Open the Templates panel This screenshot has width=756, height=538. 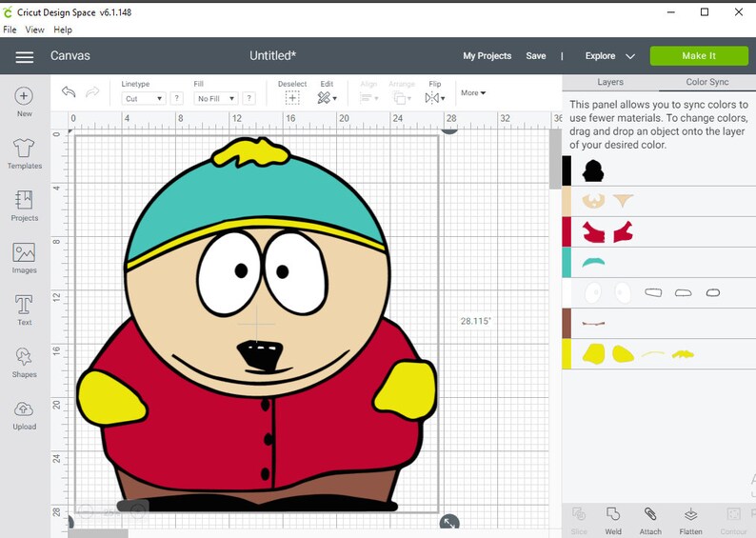[24, 154]
